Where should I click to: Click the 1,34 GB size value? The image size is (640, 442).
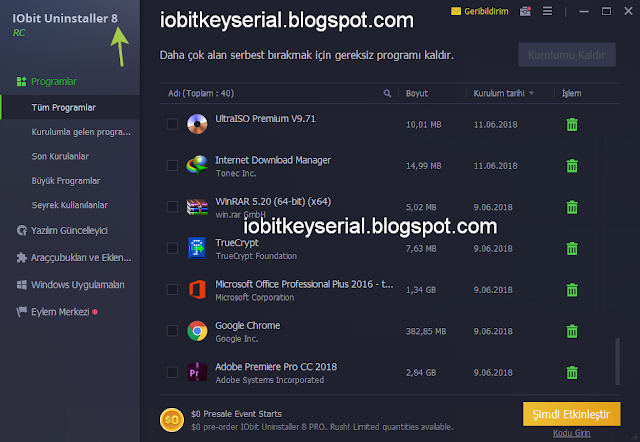tap(421, 290)
